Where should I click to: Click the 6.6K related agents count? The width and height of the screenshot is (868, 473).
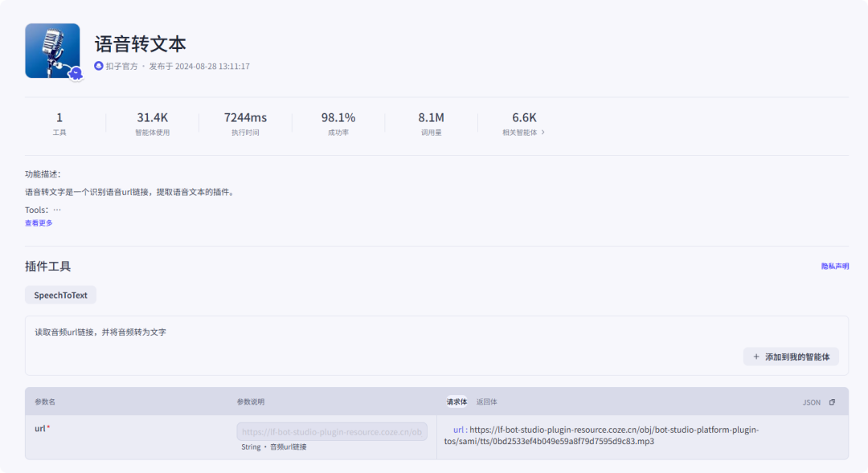tap(524, 117)
